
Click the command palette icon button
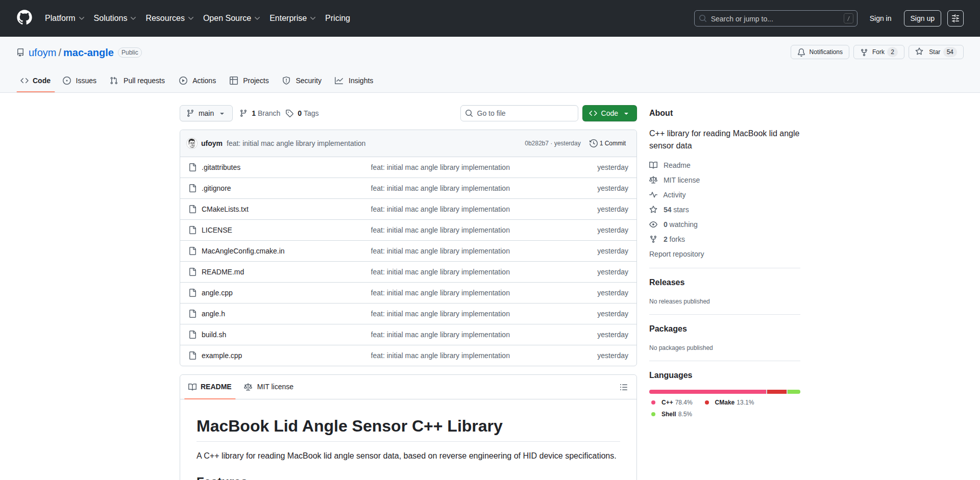pos(955,18)
